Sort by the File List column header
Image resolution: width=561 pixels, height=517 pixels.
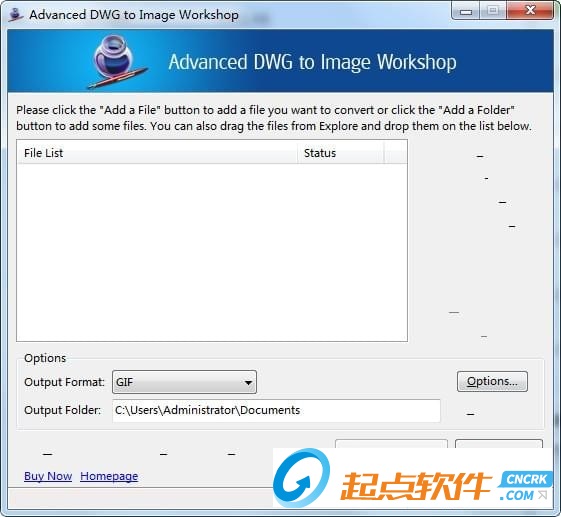click(157, 153)
